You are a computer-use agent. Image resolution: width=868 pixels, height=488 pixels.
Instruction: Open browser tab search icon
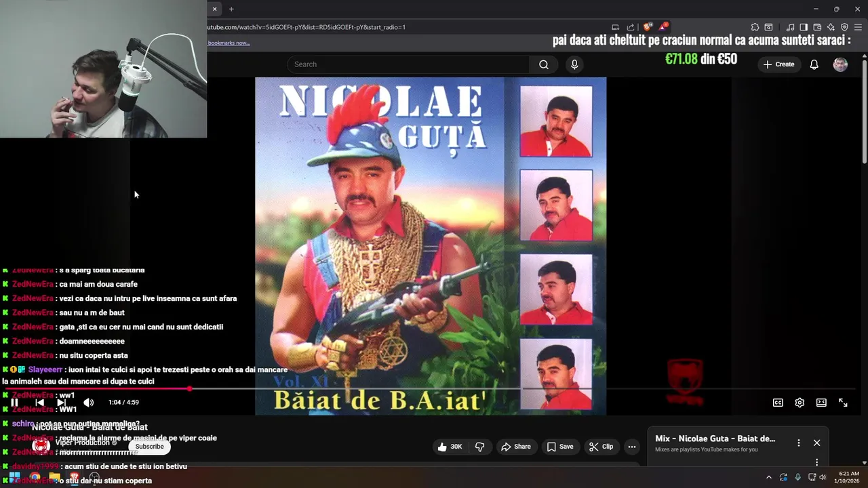[768, 27]
